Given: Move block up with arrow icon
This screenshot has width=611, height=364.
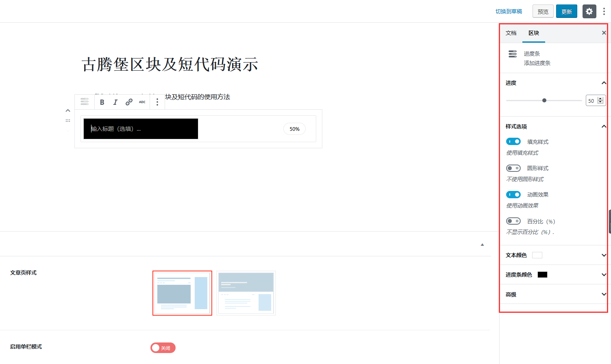Looking at the screenshot, I should coord(68,110).
